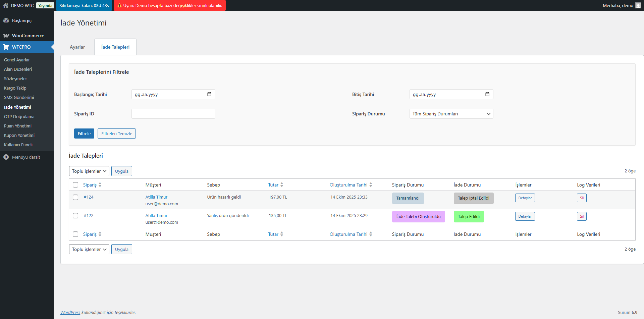This screenshot has height=319, width=644.
Task: Collapse menu using Menüyü daralt arrow icon
Action: [6, 157]
